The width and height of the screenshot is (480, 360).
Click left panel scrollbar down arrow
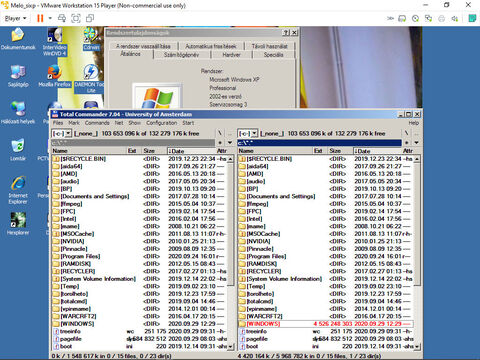[x=230, y=346]
